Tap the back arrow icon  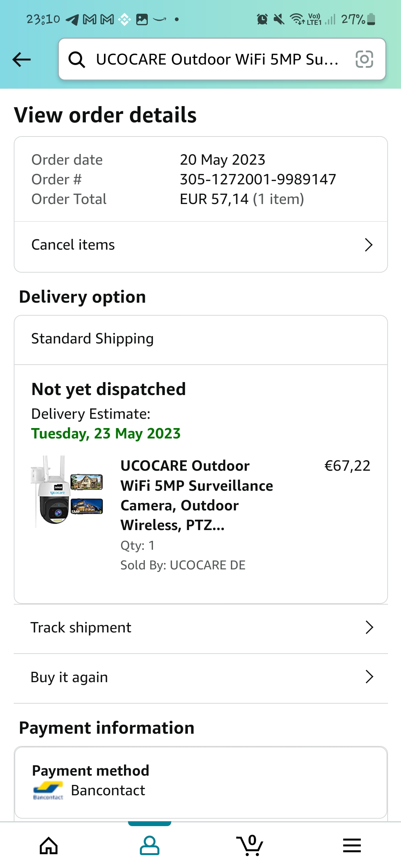22,59
